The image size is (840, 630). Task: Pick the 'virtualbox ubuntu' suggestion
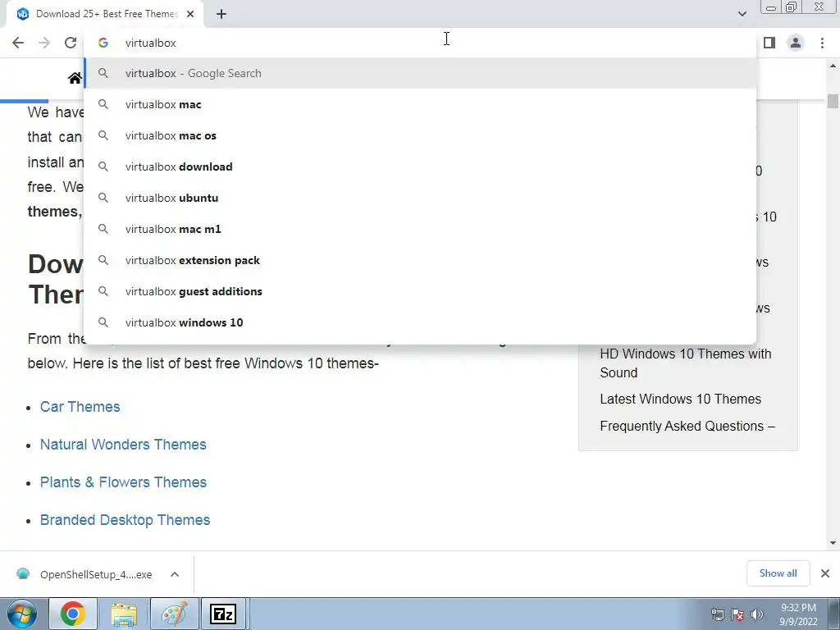pyautogui.click(x=420, y=198)
